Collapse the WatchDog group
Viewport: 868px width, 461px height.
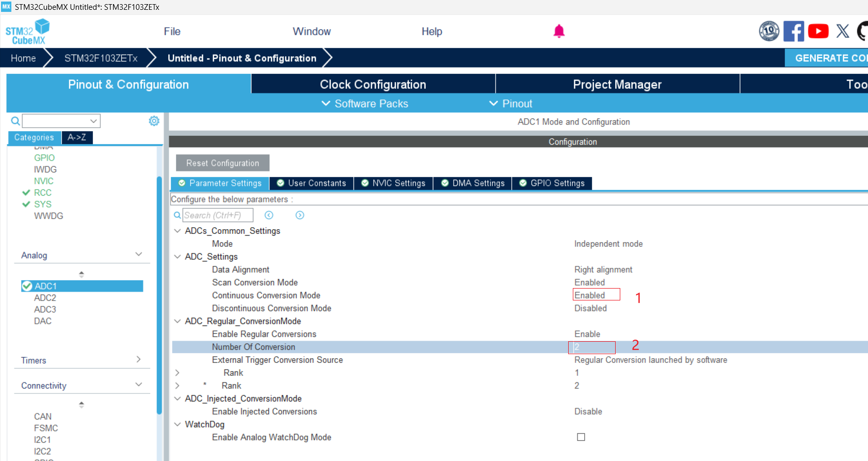coord(177,424)
